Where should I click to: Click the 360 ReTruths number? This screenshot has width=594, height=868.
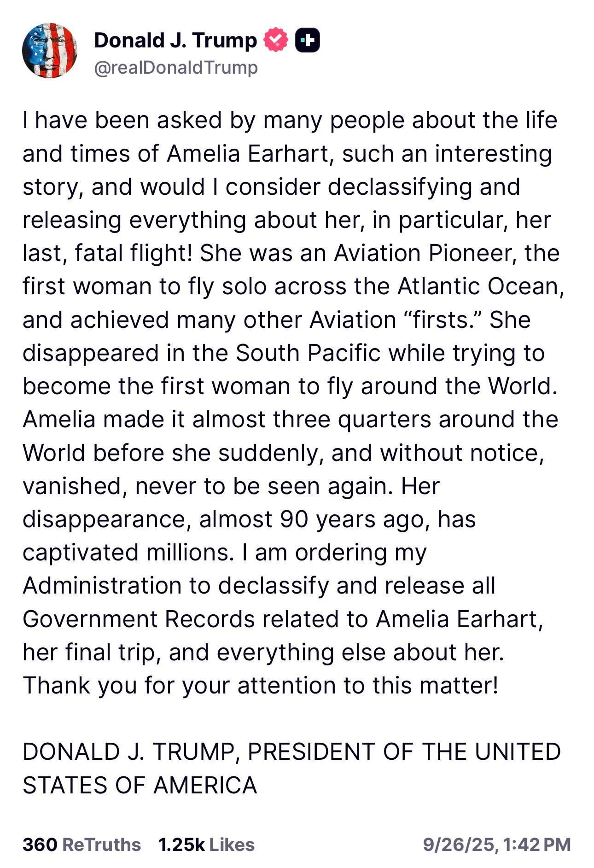(40, 845)
